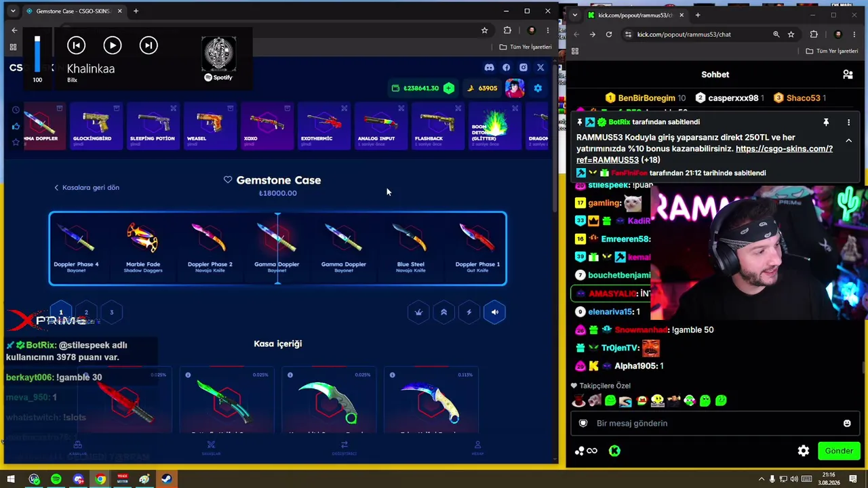Skip to next track in media overlay

click(x=149, y=45)
